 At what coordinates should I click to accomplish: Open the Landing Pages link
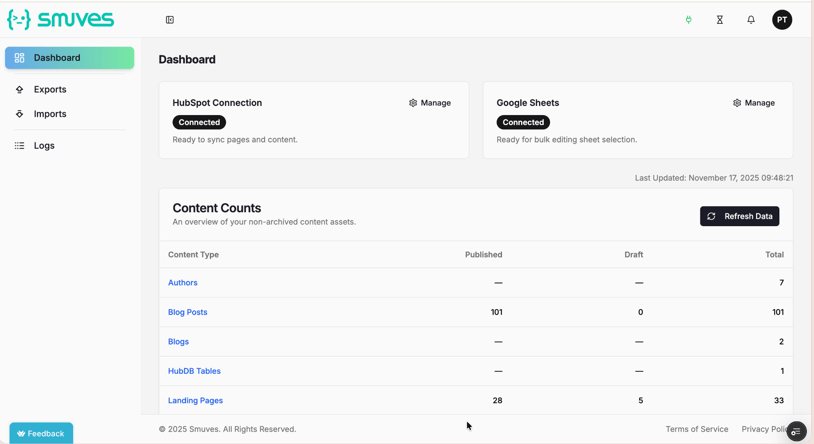coord(195,401)
